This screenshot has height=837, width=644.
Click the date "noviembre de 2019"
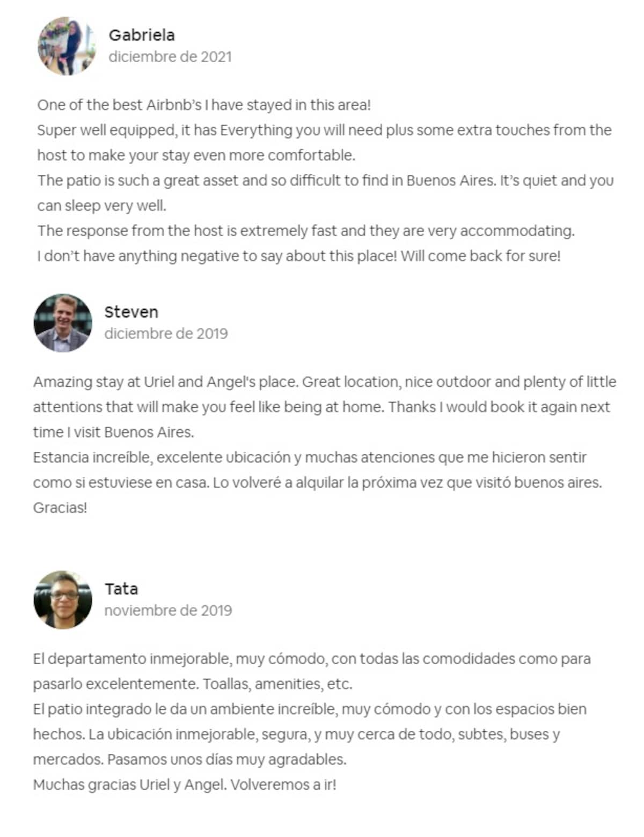168,611
